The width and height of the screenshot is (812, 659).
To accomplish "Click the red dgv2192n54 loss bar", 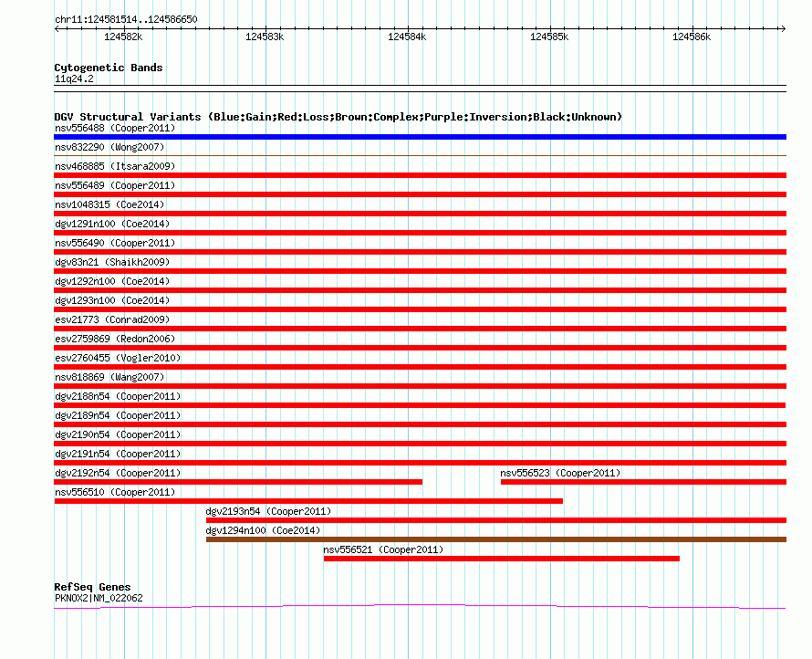I will point(238,482).
